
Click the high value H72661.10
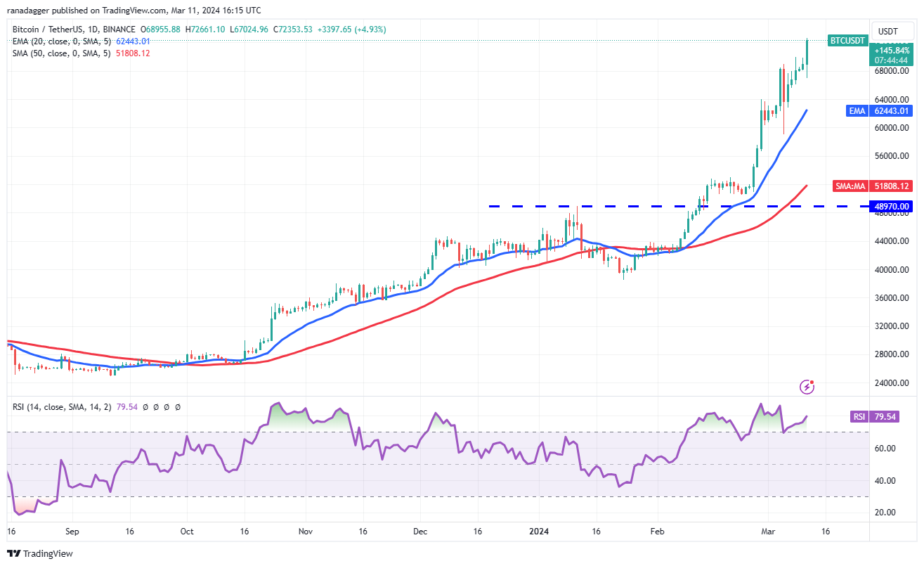[x=205, y=30]
